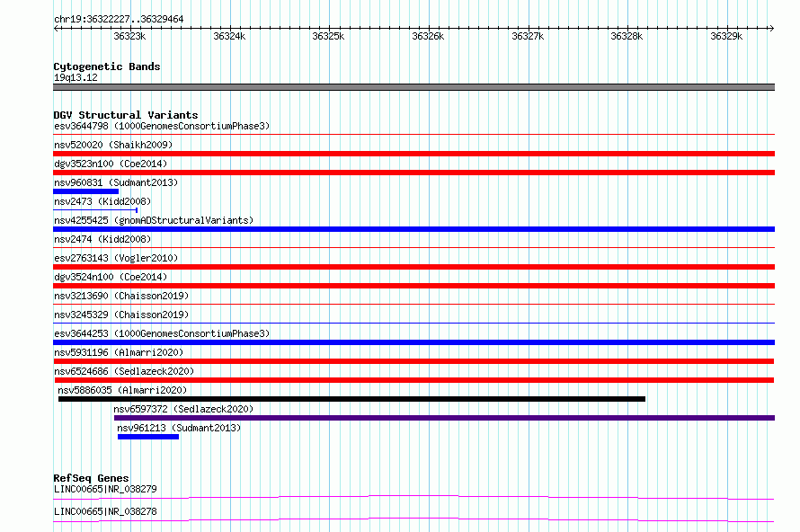Click the red bar under nsv5931196

414,361
